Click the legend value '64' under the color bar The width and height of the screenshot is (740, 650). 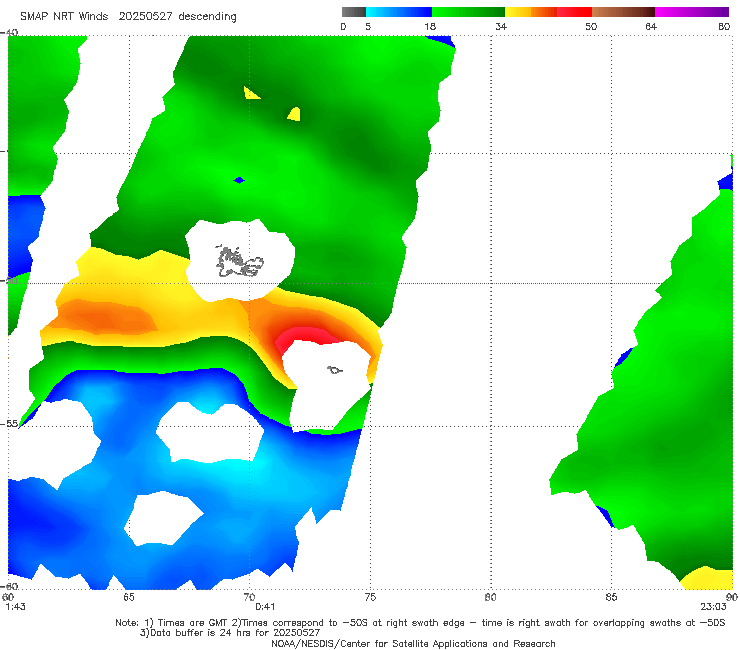pyautogui.click(x=651, y=27)
